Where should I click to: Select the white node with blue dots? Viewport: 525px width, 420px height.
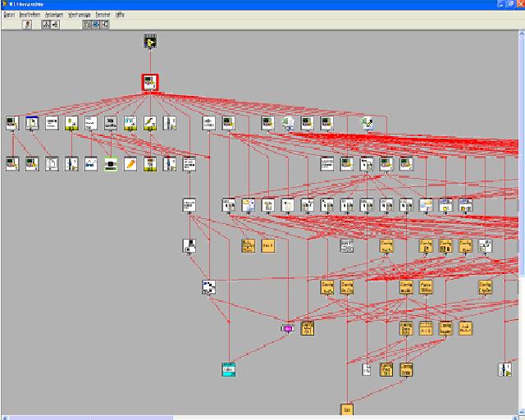(209, 287)
